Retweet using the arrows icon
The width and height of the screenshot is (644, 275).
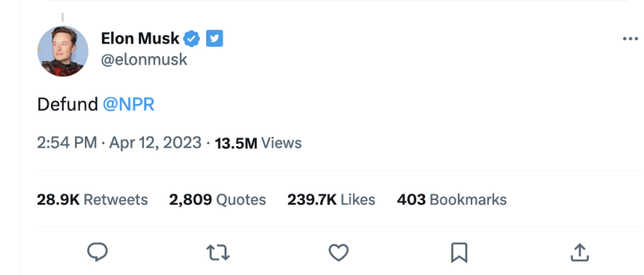click(x=217, y=253)
